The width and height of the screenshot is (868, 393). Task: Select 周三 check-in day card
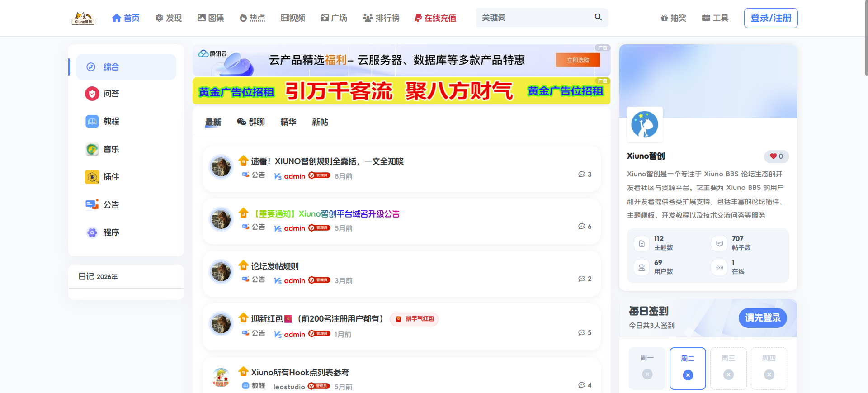coord(728,368)
